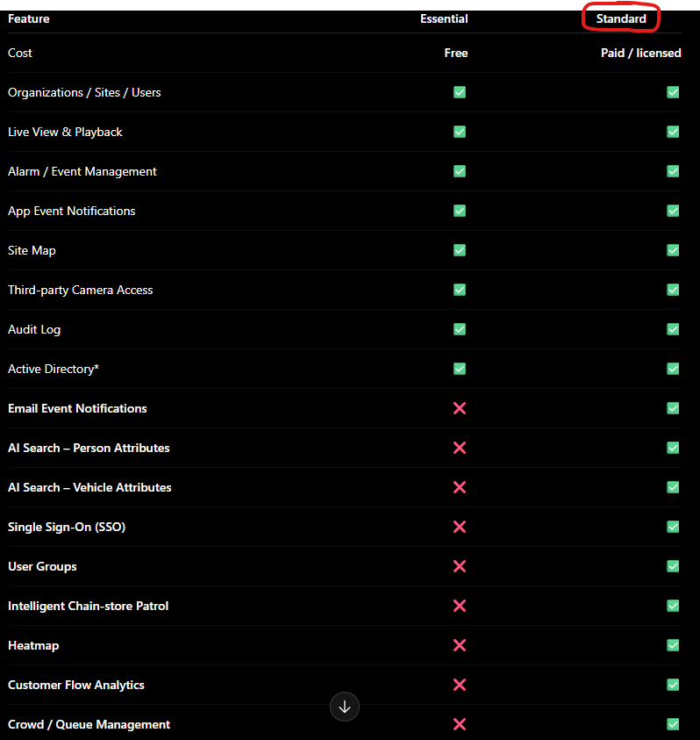Click the Paid / licensed cost text

[x=640, y=53]
